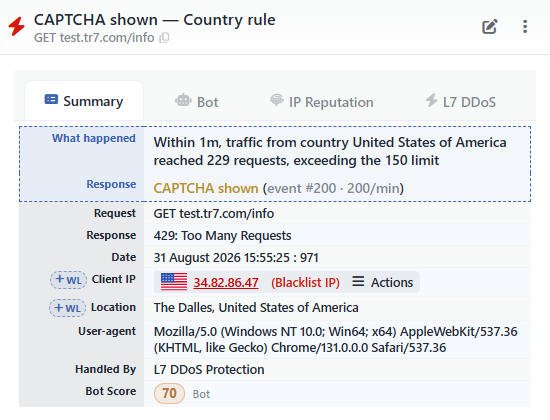Whitelist the Client IP with +WL

pyautogui.click(x=68, y=280)
